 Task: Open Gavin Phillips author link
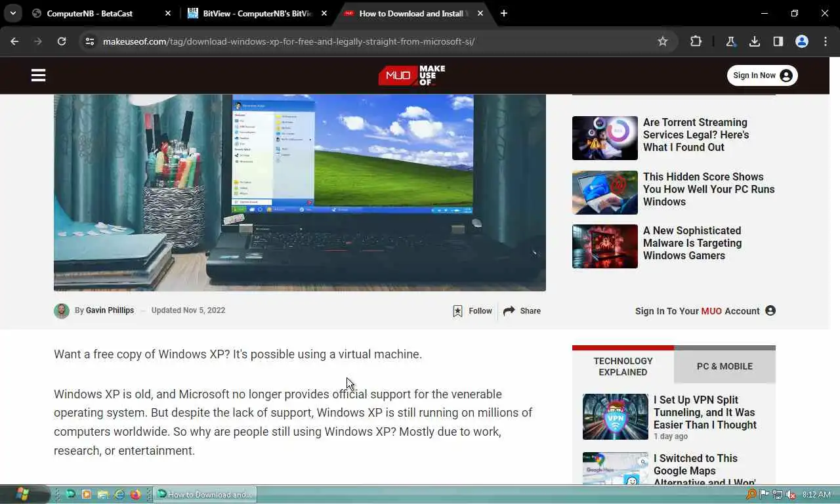[110, 310]
